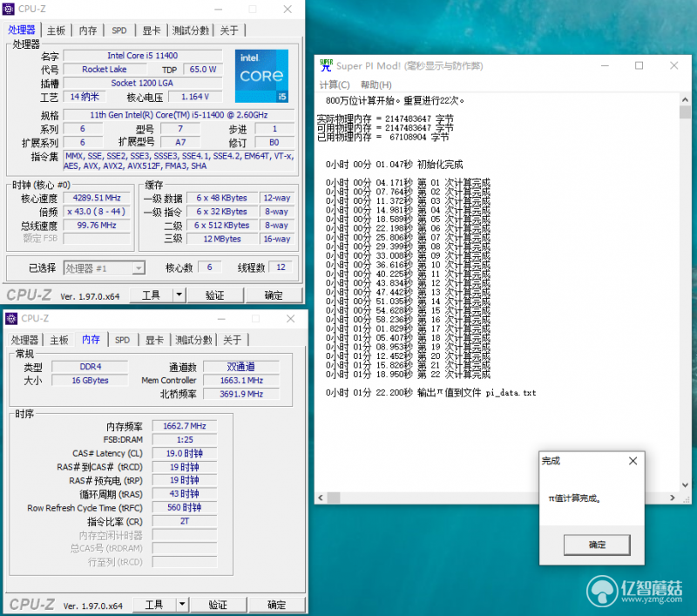Minimize the bottom CPU-Z memory window

pos(221,319)
